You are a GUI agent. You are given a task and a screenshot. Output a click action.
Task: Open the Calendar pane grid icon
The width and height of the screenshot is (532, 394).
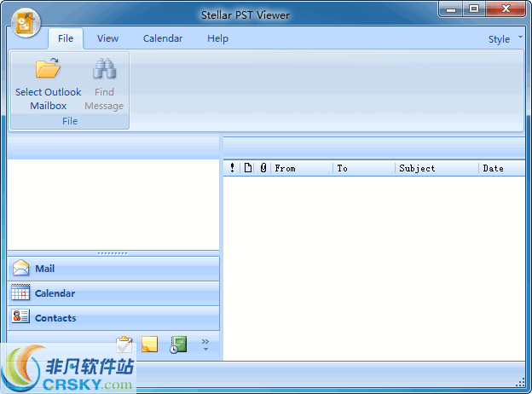pyautogui.click(x=20, y=293)
